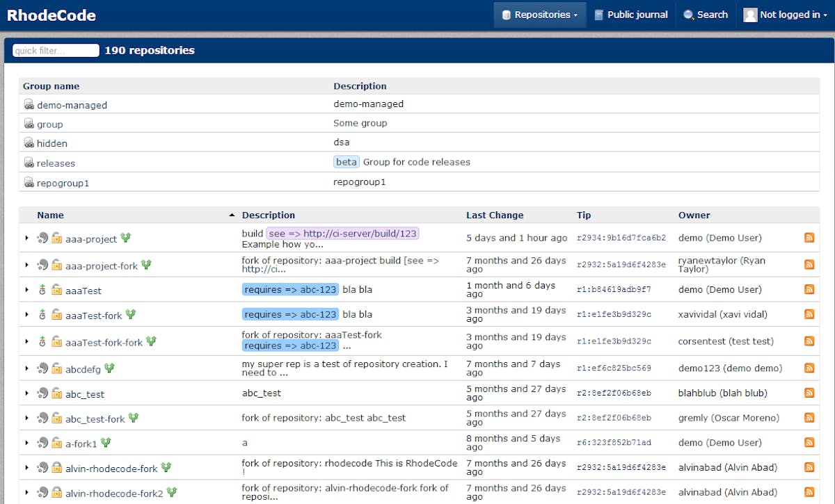Expand the arrow beside alvin-rhodecode-fork
Screen dimensions: 835x504
pyautogui.click(x=26, y=468)
